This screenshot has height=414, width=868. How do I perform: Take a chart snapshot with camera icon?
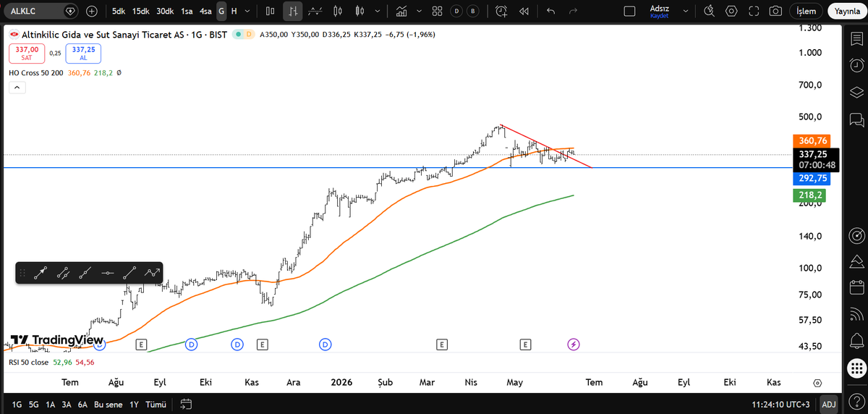tap(775, 11)
